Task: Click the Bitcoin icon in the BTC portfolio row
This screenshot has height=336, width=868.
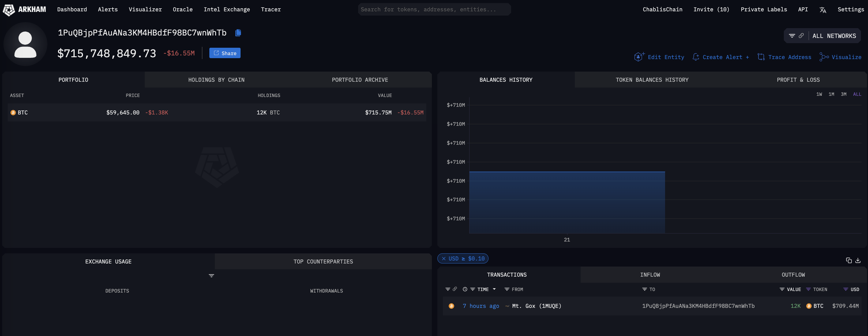Action: click(13, 113)
